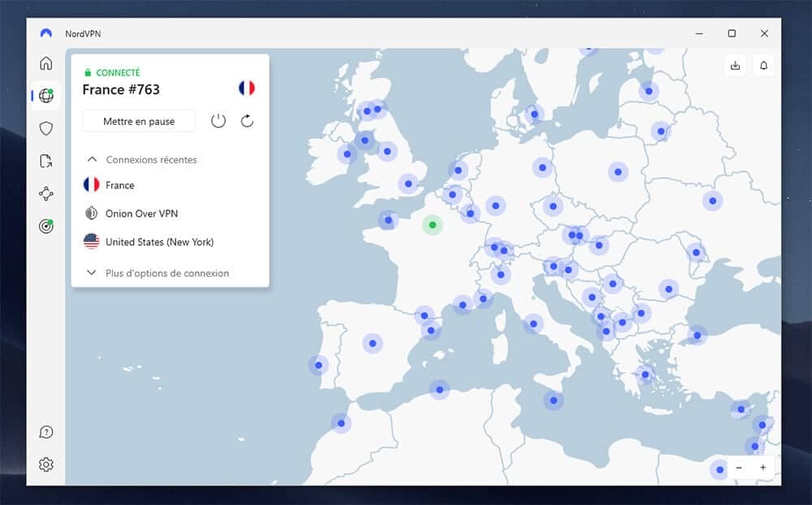Click the NordVPN logo in title bar
This screenshot has width=812, height=505.
tap(46, 33)
